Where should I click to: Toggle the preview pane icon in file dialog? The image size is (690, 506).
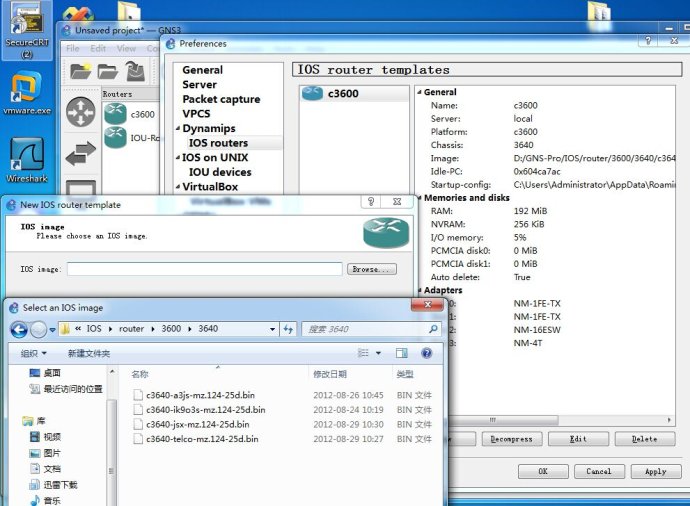401,353
